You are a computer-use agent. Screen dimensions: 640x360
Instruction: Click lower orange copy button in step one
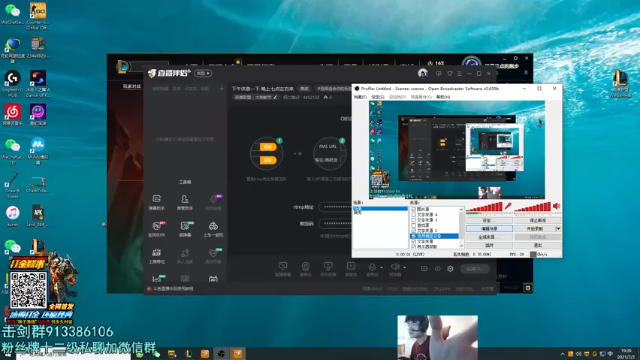click(268, 160)
